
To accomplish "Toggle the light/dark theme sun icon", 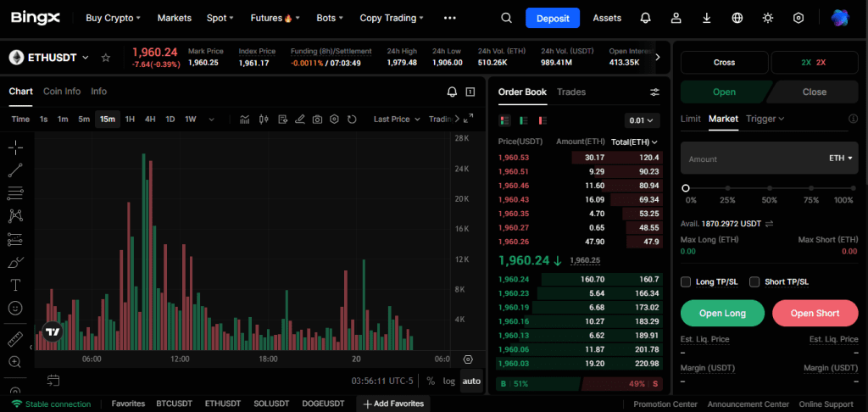I will tap(767, 19).
